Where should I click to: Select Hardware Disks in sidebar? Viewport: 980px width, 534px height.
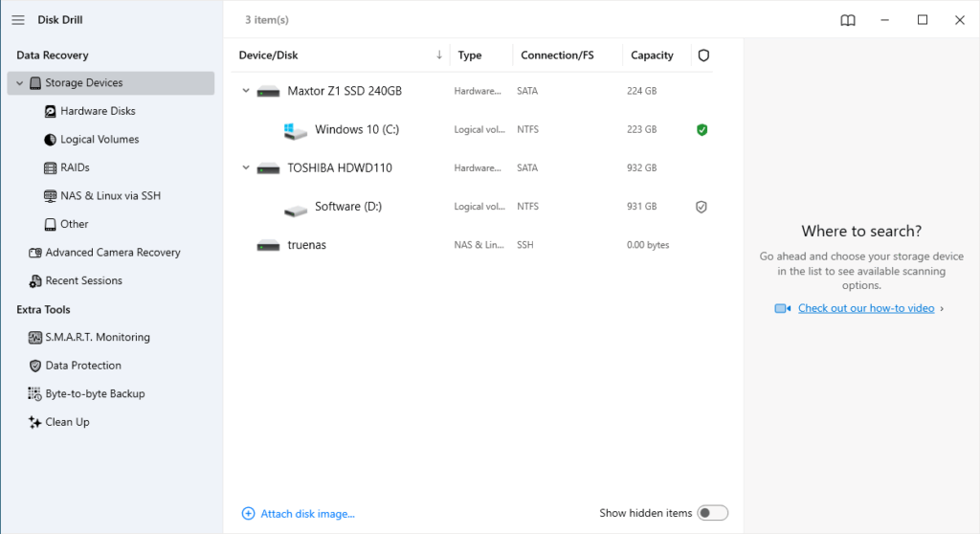[x=98, y=111]
